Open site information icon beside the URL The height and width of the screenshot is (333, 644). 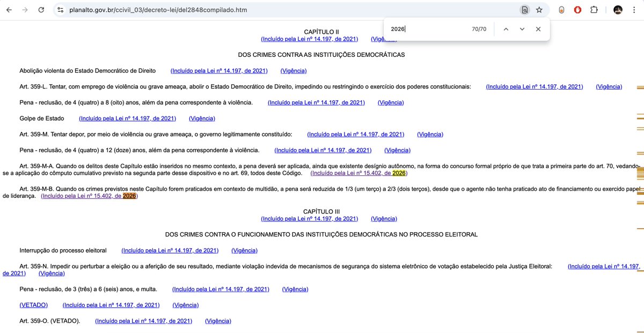coord(60,10)
